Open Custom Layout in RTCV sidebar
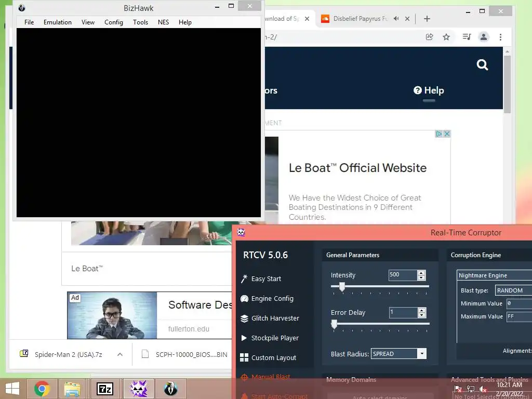This screenshot has width=532, height=399. coord(269,357)
